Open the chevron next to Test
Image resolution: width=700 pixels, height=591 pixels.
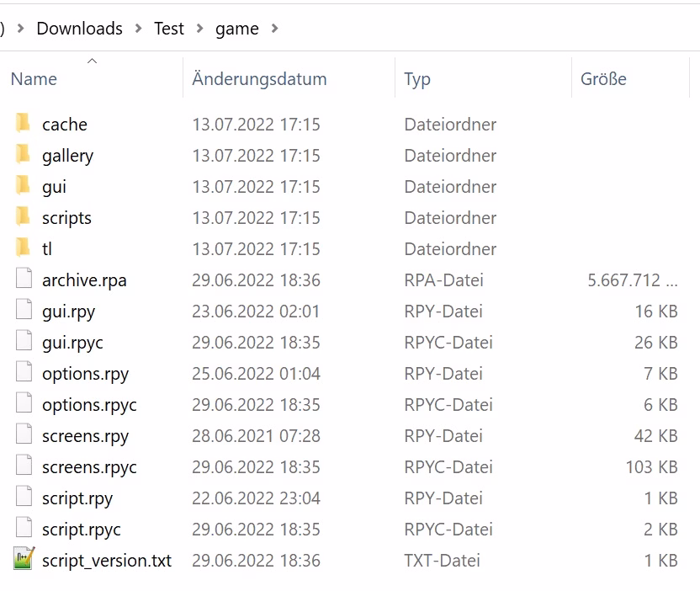tap(202, 28)
